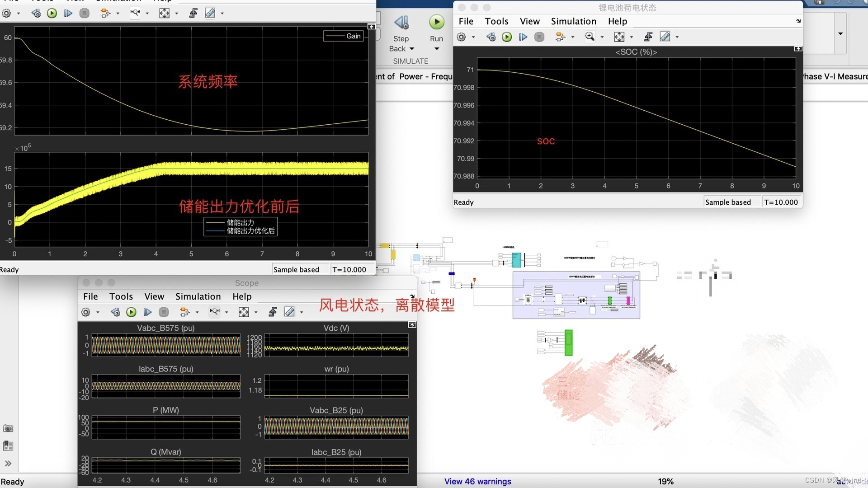Open Configuration Properties gear in the Gain scope
Image resolution: width=868 pixels, height=488 pixels.
click(x=8, y=13)
